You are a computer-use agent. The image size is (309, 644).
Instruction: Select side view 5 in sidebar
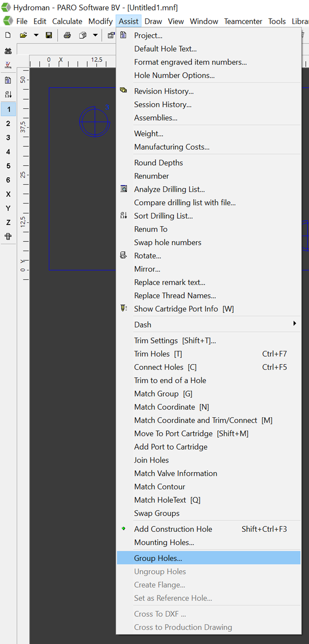[x=8, y=166]
